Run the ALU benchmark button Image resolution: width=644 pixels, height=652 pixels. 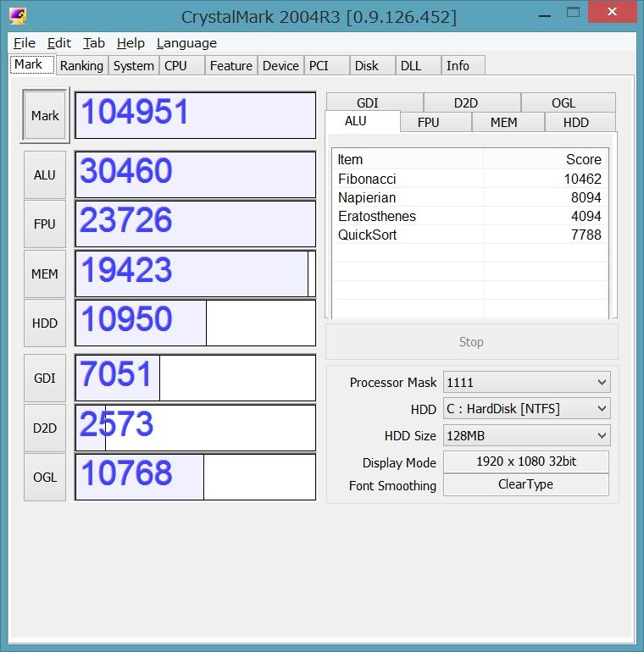(45, 175)
